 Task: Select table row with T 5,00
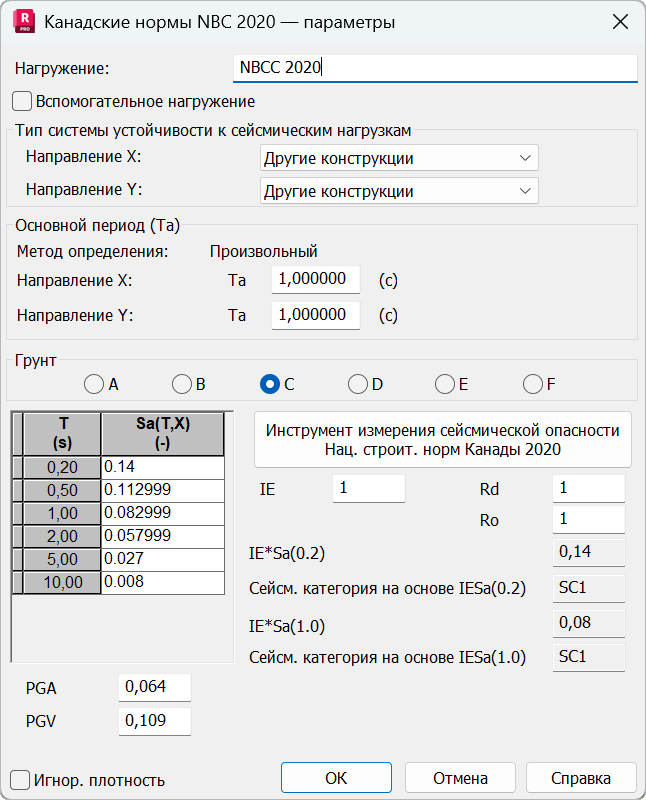[62, 559]
